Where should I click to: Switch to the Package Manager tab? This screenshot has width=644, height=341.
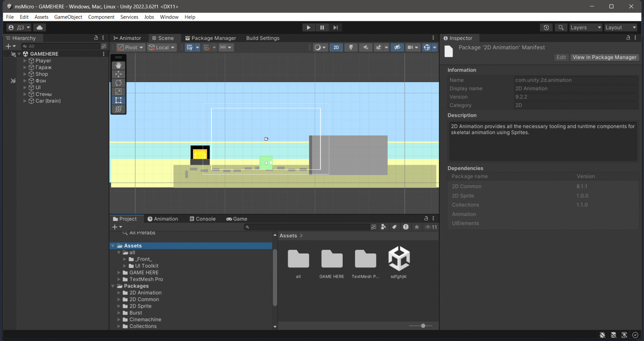pos(211,38)
